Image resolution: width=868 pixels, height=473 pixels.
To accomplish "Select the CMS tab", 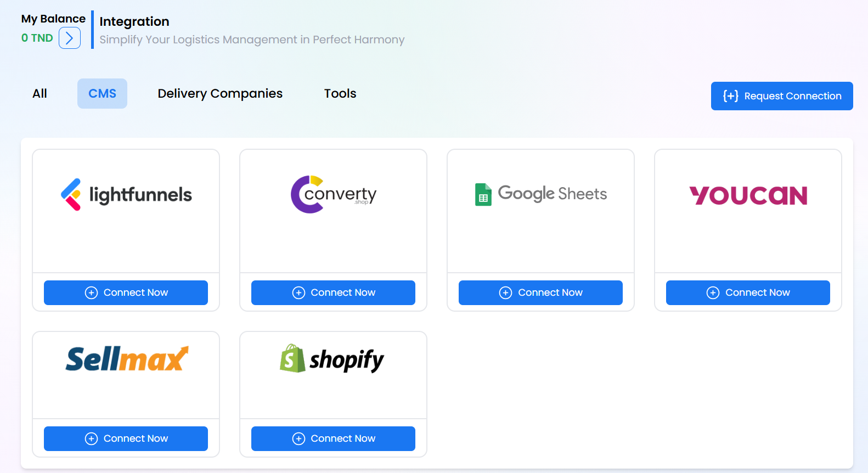I will [x=102, y=93].
